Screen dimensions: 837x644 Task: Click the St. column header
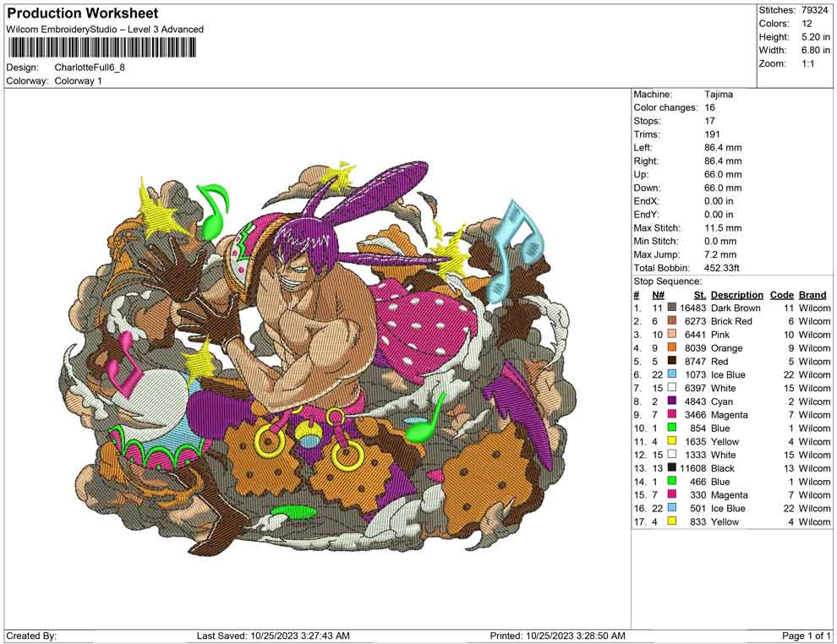(x=700, y=294)
